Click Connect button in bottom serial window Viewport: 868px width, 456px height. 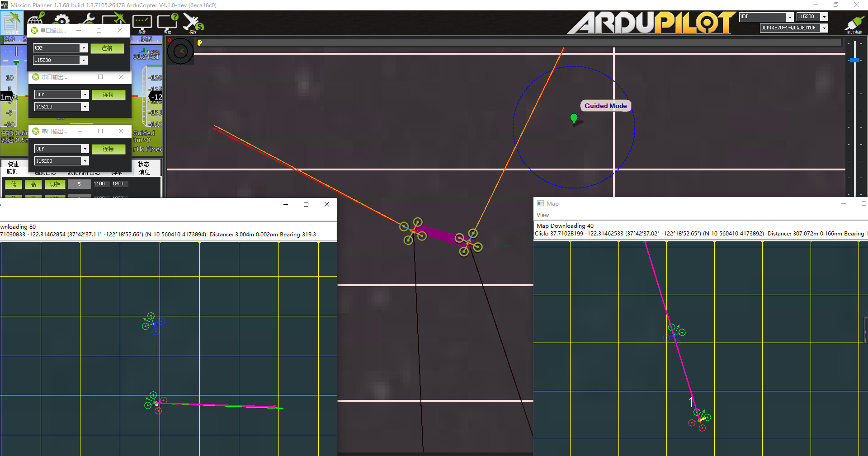pyautogui.click(x=108, y=149)
